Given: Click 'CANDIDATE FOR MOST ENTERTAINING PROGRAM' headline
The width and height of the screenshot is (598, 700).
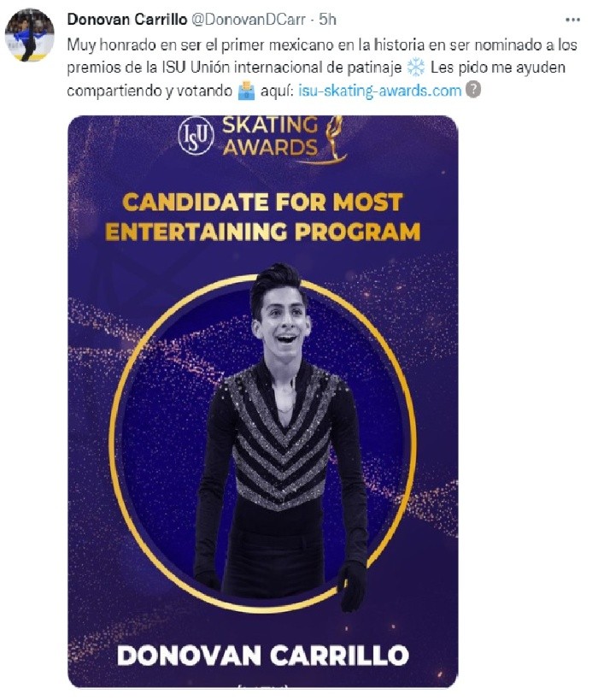Looking at the screenshot, I should click(x=262, y=216).
